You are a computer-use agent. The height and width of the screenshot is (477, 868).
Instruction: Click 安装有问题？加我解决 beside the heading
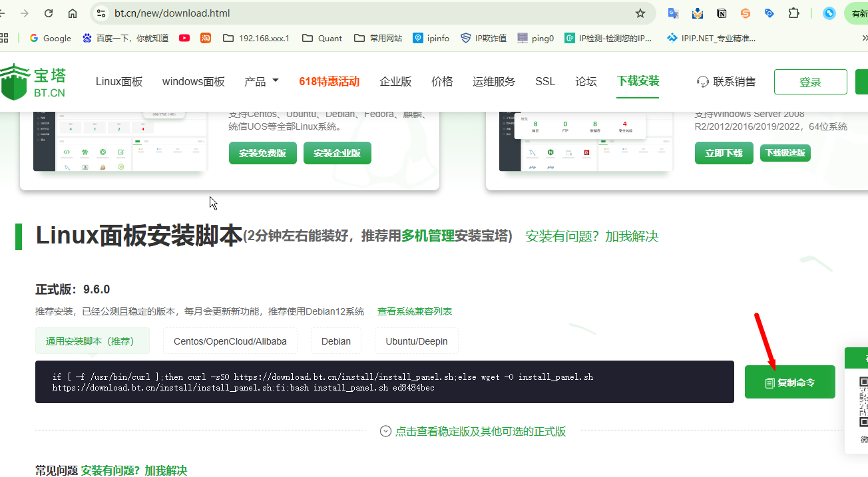(592, 236)
